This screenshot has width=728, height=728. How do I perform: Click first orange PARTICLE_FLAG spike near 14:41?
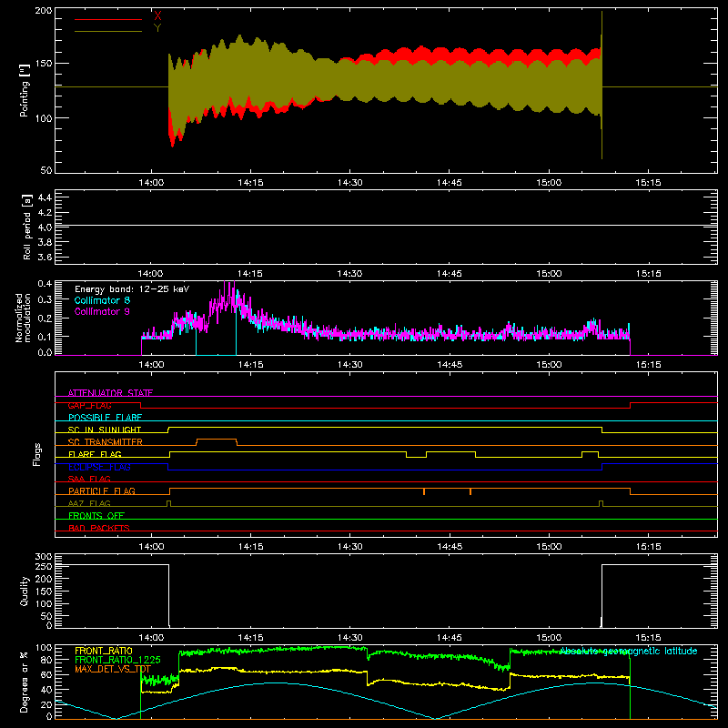(x=424, y=491)
